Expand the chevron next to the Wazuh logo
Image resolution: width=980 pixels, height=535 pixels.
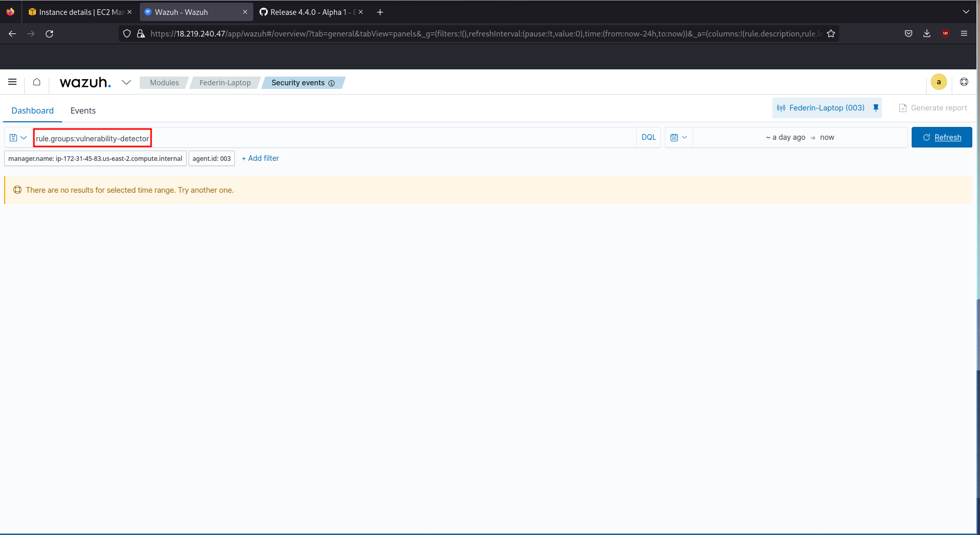(x=126, y=82)
